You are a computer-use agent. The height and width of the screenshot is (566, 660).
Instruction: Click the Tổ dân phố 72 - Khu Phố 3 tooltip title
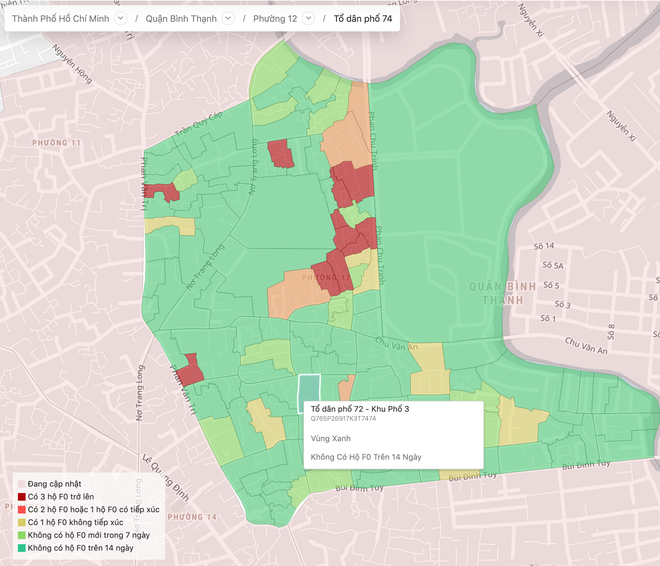(x=360, y=410)
